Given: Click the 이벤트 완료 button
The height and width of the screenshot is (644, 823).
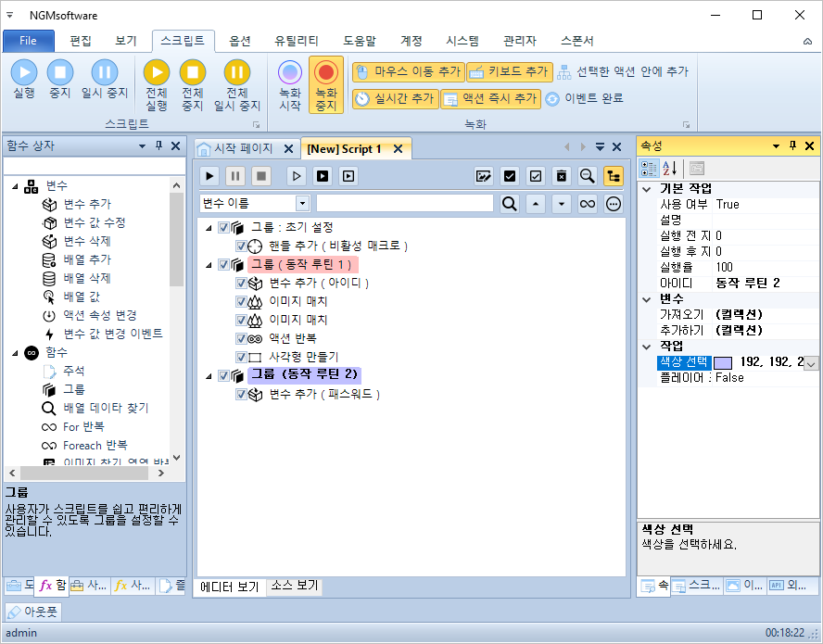Looking at the screenshot, I should [584, 98].
